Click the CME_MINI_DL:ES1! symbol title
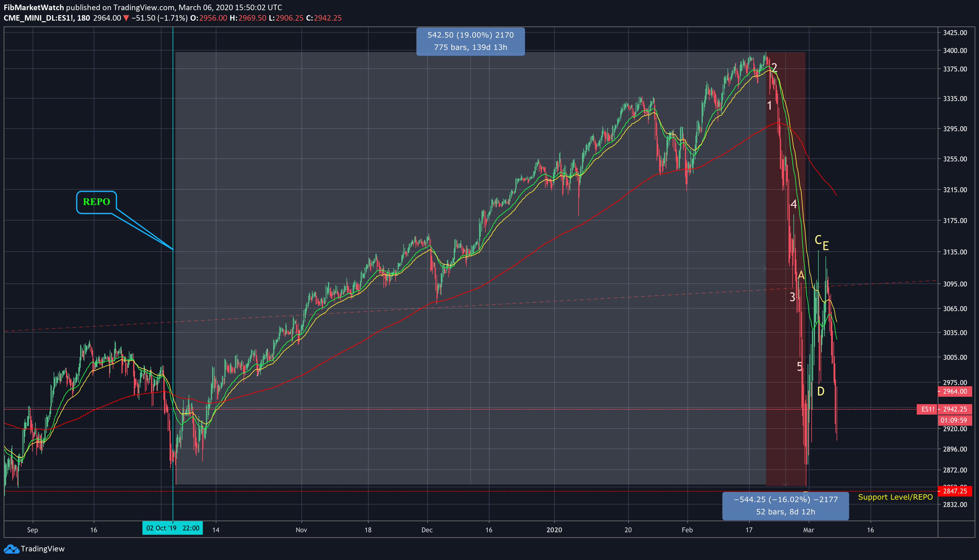Screen dimensions: 979x560 47,18
